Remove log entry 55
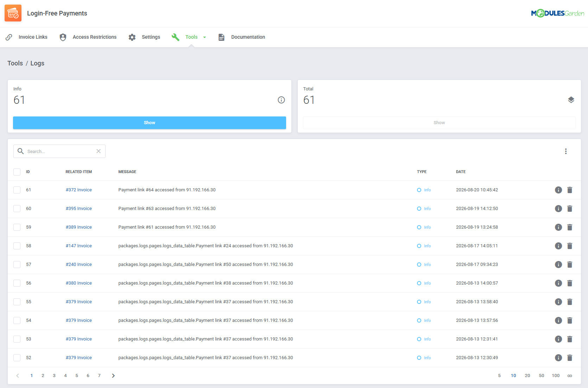The image size is (588, 388). 570,302
